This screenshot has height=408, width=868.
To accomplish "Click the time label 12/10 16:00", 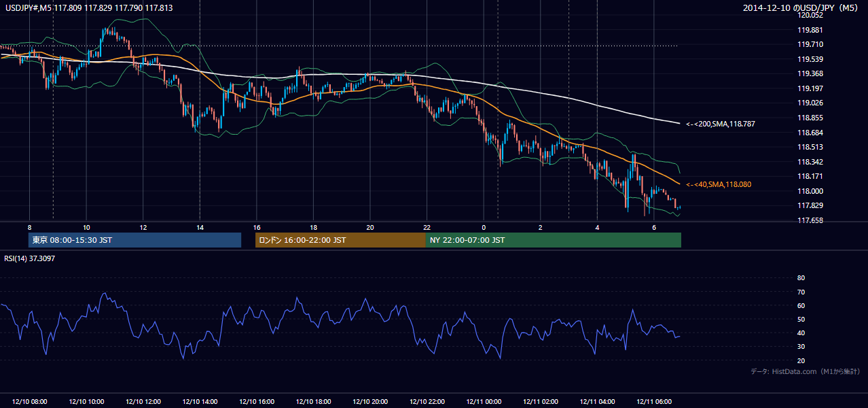I will click(x=257, y=402).
